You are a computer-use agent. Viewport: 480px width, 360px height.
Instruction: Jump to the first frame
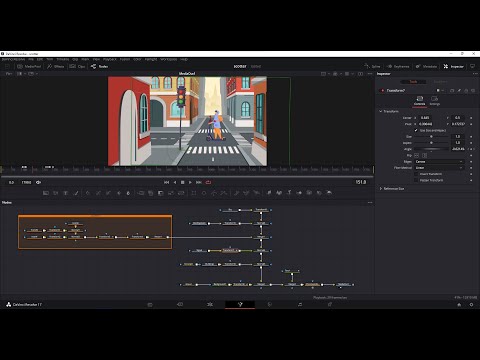click(x=166, y=182)
